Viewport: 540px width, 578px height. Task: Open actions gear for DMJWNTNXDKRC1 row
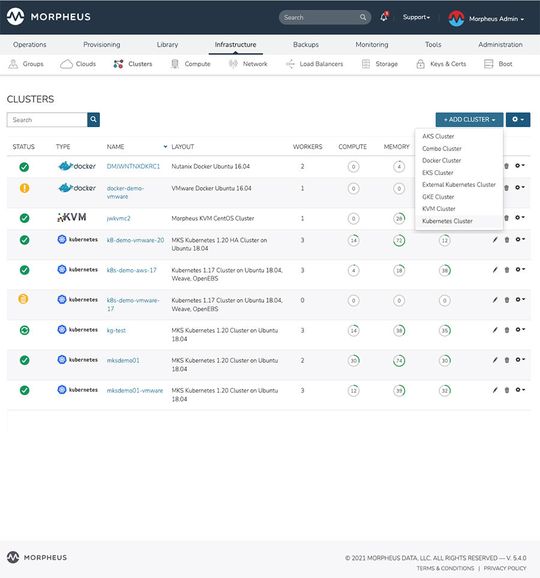pyautogui.click(x=520, y=166)
